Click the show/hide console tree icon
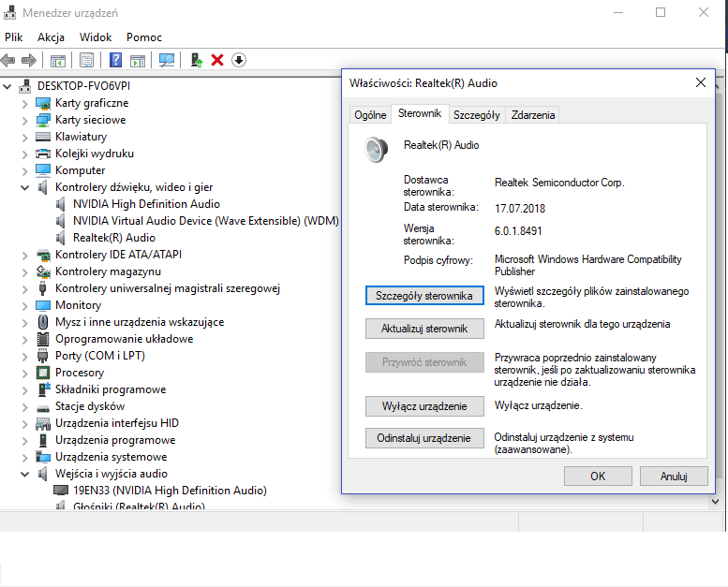Viewport: 728px width, 587px height. coord(58,60)
